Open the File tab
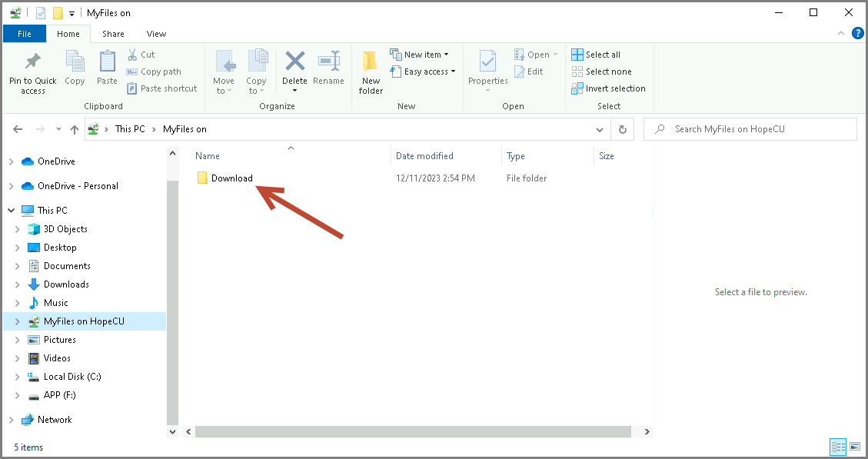The height and width of the screenshot is (459, 868). click(x=25, y=34)
